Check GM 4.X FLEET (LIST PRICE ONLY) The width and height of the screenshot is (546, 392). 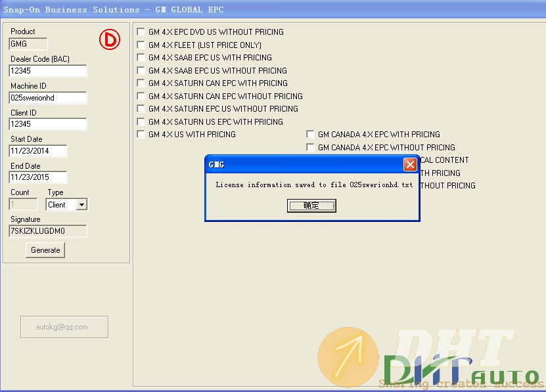pos(141,45)
